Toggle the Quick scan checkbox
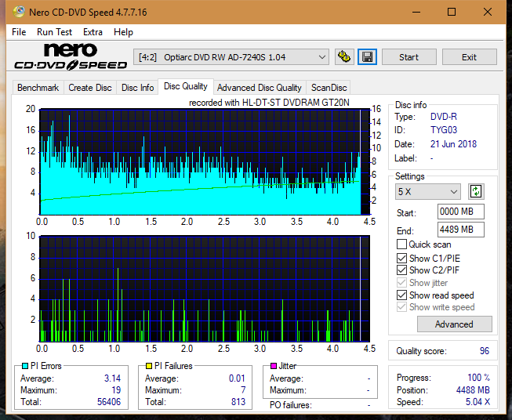 point(401,244)
